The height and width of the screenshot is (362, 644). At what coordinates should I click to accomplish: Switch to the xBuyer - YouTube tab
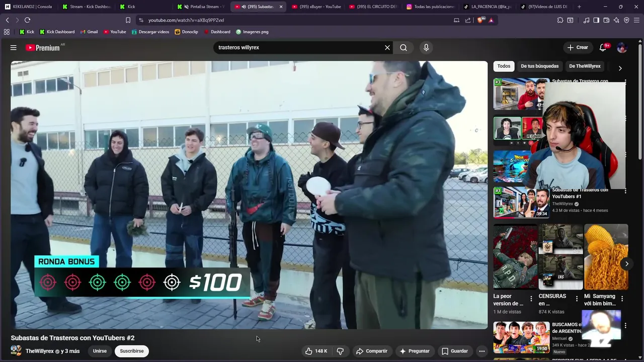point(316,7)
